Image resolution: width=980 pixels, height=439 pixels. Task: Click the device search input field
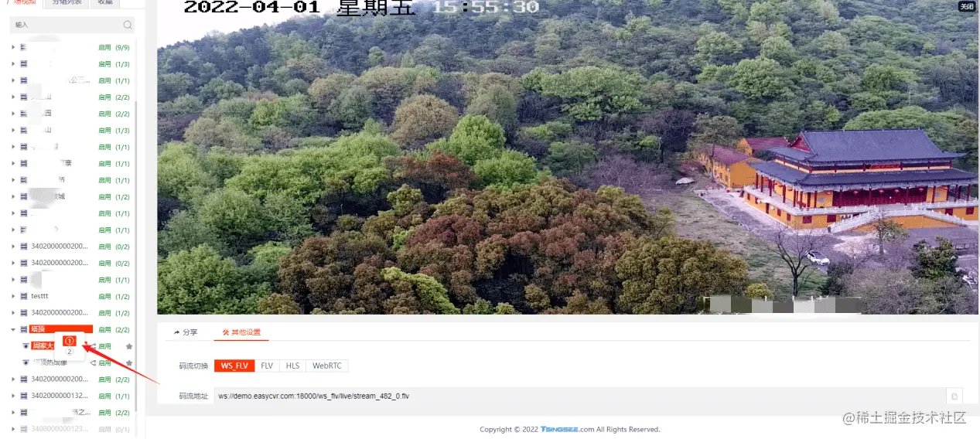[73, 26]
